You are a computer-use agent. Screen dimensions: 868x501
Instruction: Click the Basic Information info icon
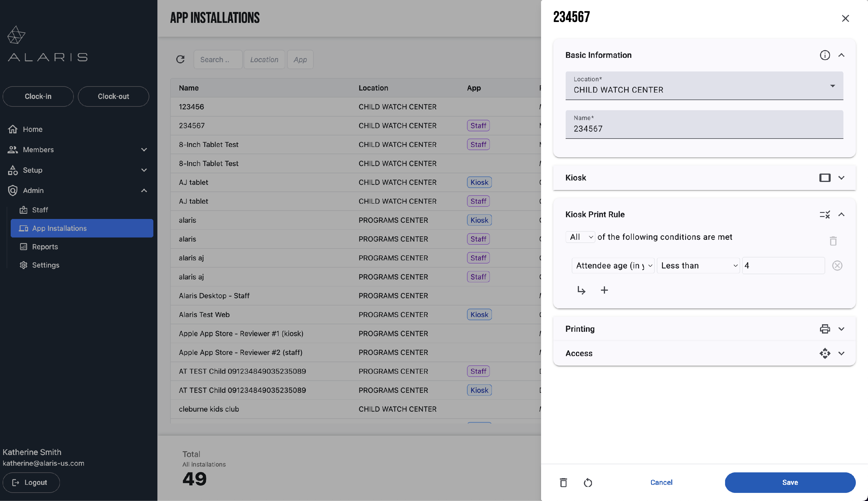(x=825, y=55)
